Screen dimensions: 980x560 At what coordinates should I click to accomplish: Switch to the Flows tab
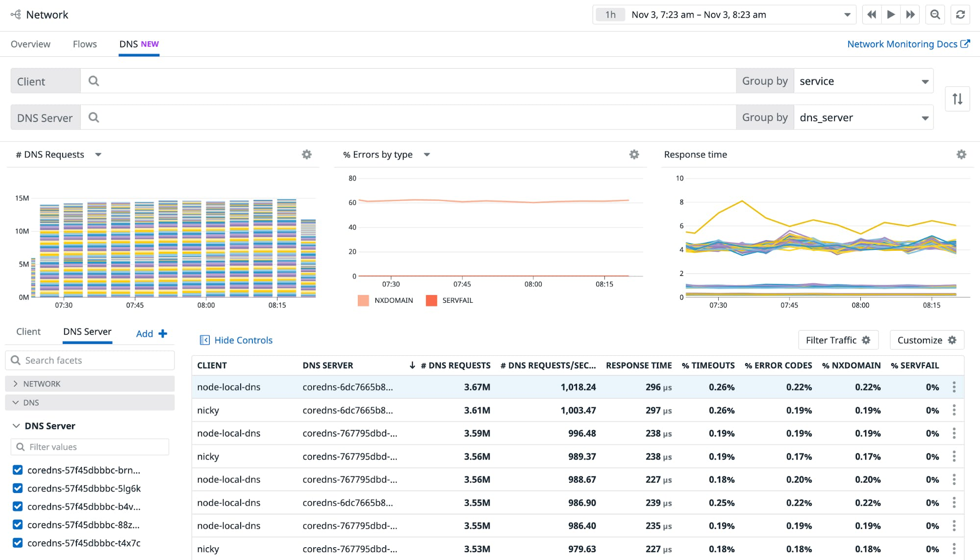[x=84, y=44]
